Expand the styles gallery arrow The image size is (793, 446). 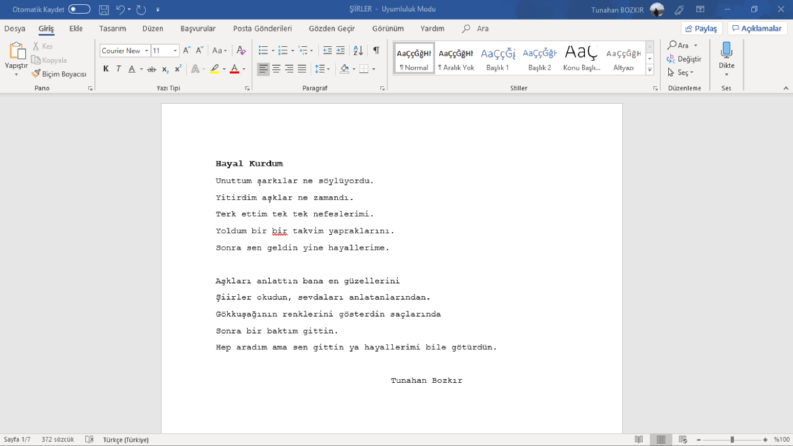649,70
